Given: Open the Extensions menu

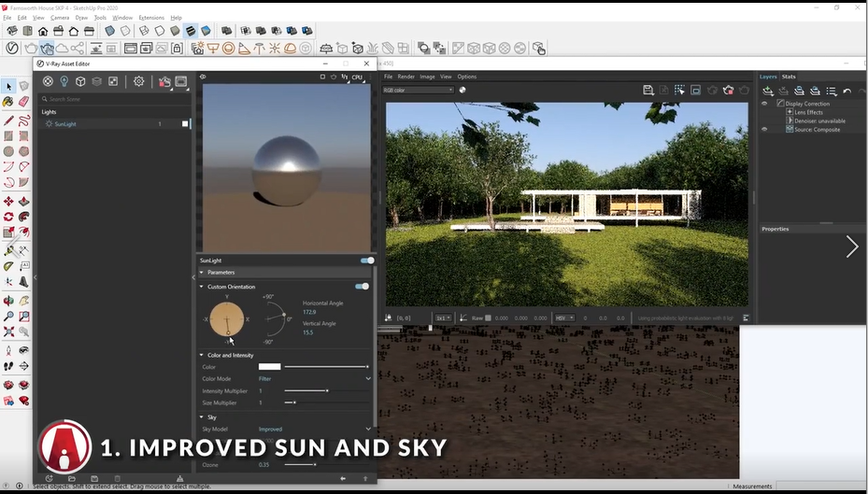Looking at the screenshot, I should (x=151, y=18).
